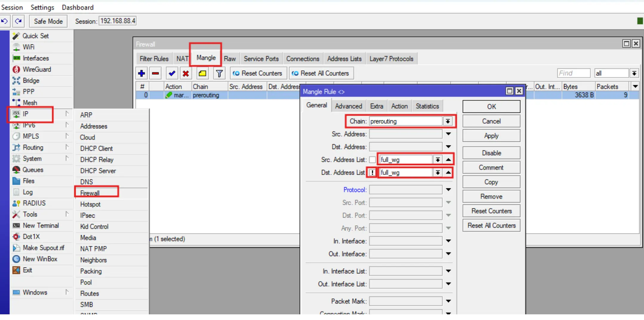Open WireGuard in sidebar

click(37, 69)
